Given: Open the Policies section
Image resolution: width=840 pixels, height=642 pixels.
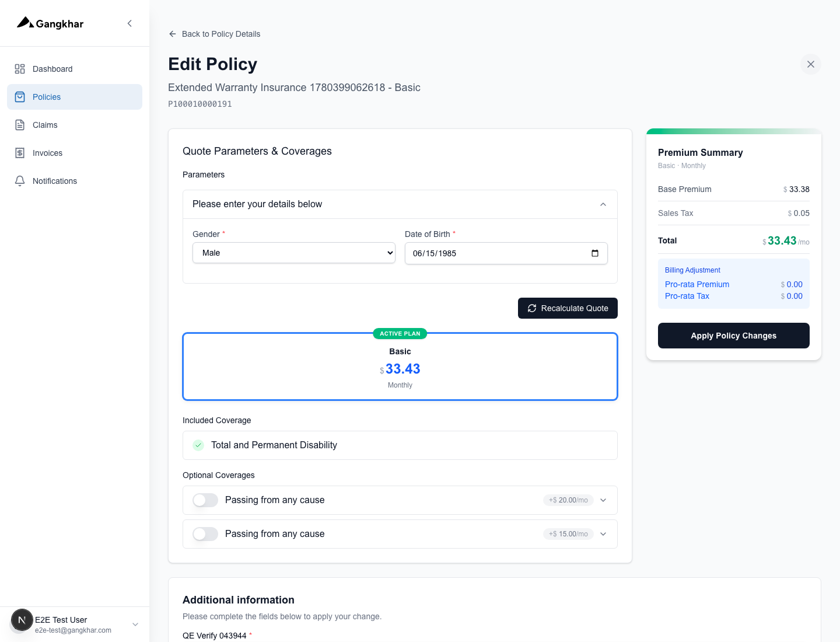Looking at the screenshot, I should (x=75, y=97).
